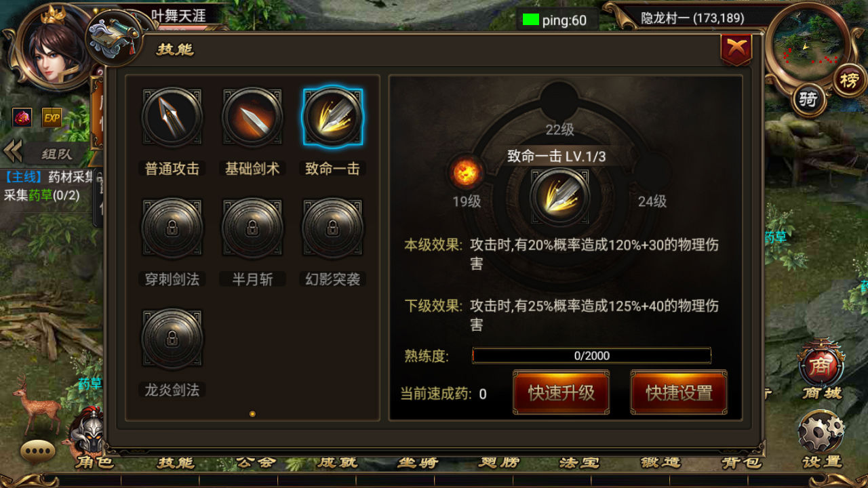Screen dimensions: 868x488
Task: Click the 熟练度 progress bar
Action: point(591,355)
